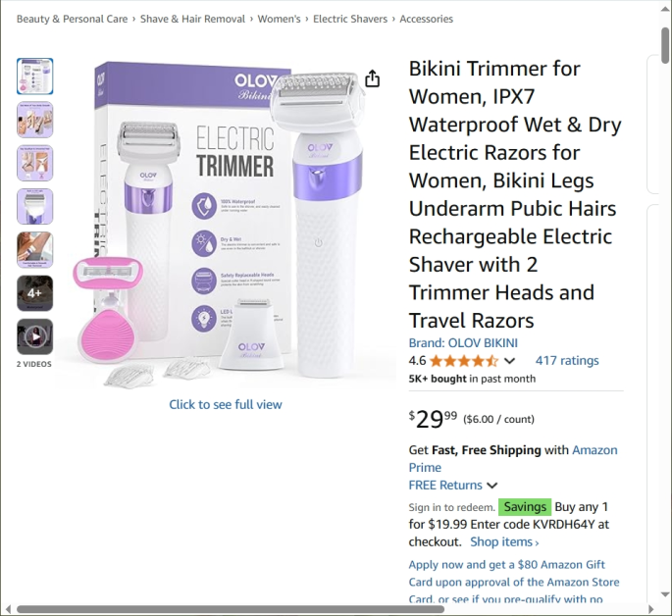Open the Amazon Prime link
The width and height of the screenshot is (672, 616).
513,459
